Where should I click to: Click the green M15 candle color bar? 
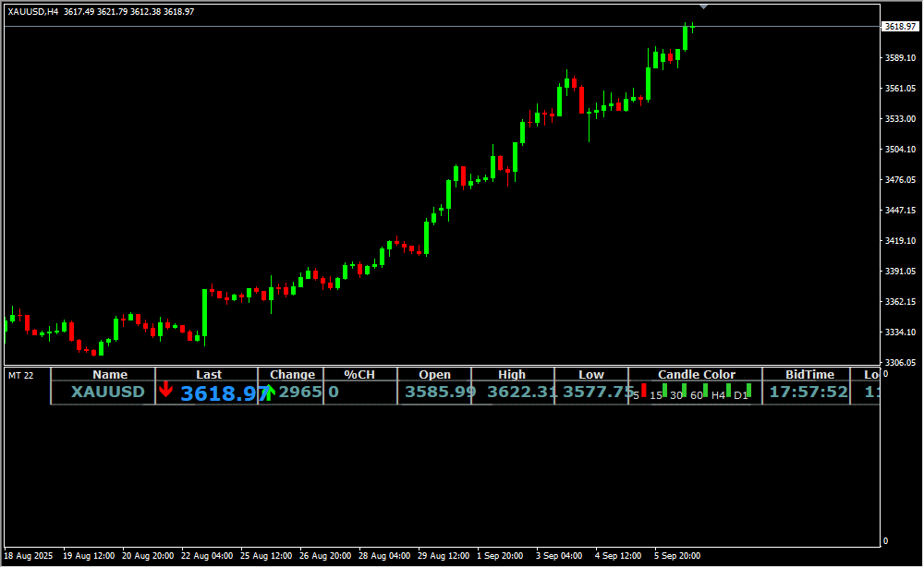665,391
